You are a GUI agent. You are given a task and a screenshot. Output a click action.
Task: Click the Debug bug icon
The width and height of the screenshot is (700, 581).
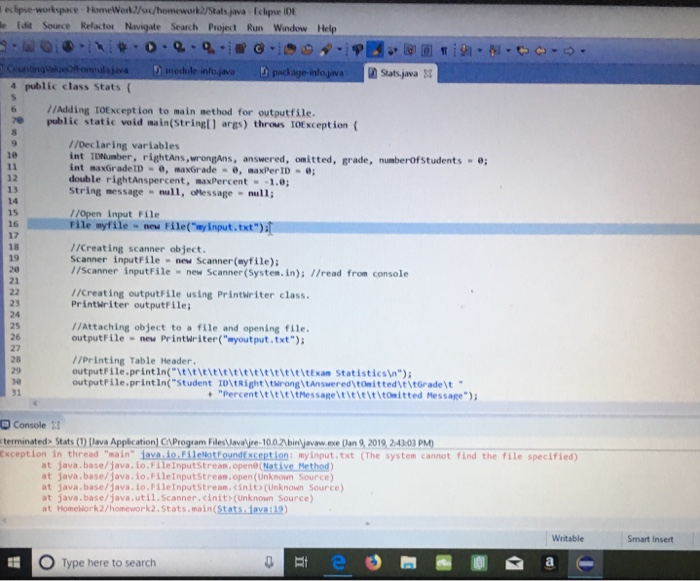[x=121, y=46]
